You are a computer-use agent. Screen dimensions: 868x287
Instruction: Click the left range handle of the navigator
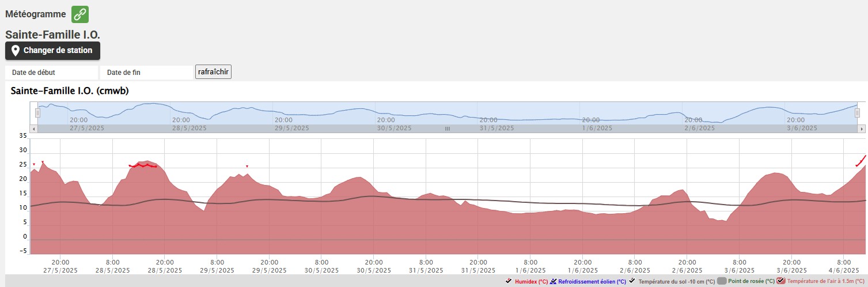point(37,113)
